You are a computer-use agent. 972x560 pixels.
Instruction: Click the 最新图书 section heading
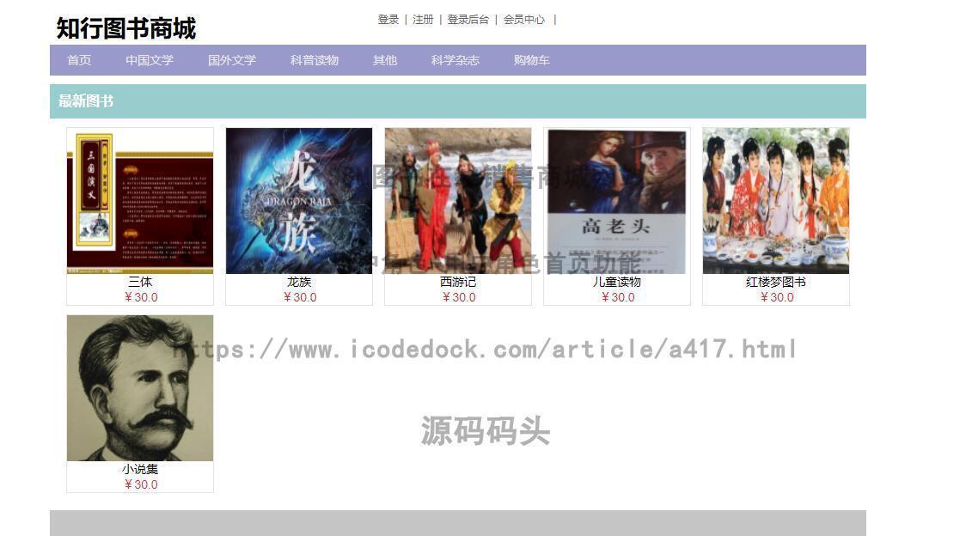[86, 101]
